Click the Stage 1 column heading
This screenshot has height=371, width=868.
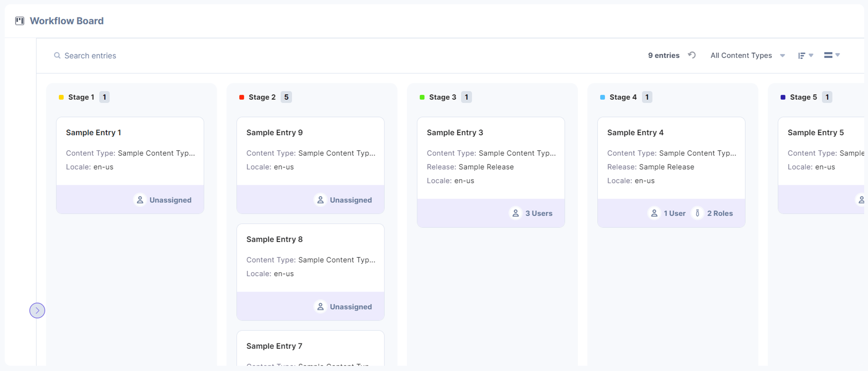pos(81,97)
